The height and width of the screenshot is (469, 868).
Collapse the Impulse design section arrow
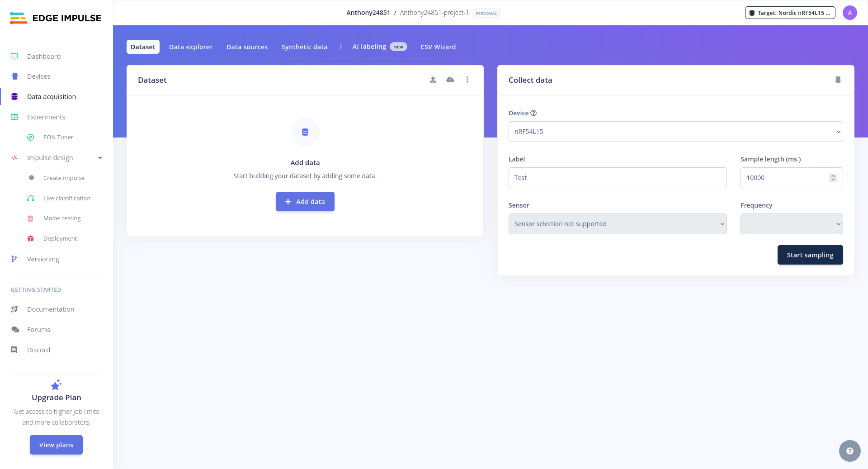tap(100, 158)
